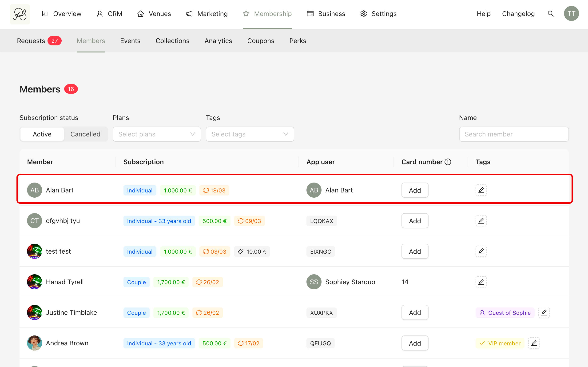Click the Card number info icon
The image size is (588, 367).
[x=448, y=162]
